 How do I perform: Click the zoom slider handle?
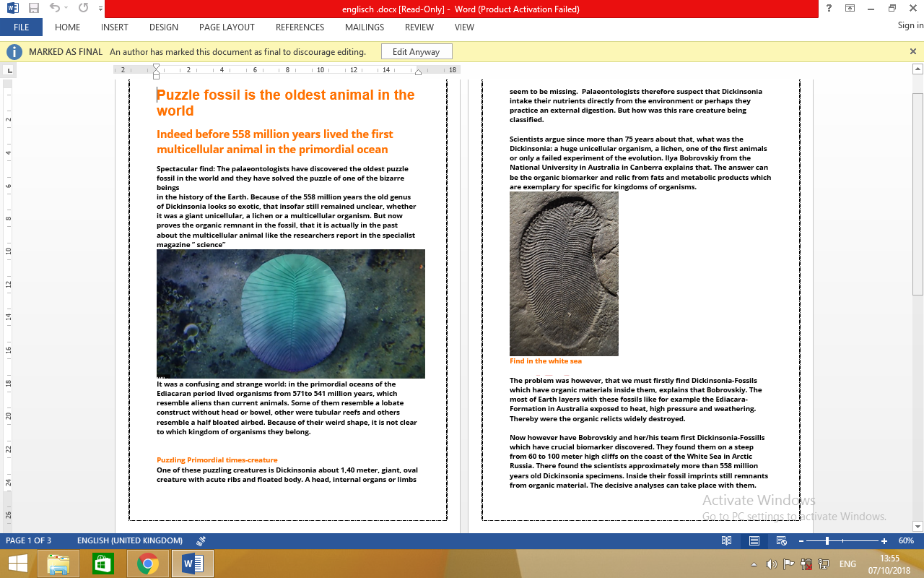pos(827,540)
